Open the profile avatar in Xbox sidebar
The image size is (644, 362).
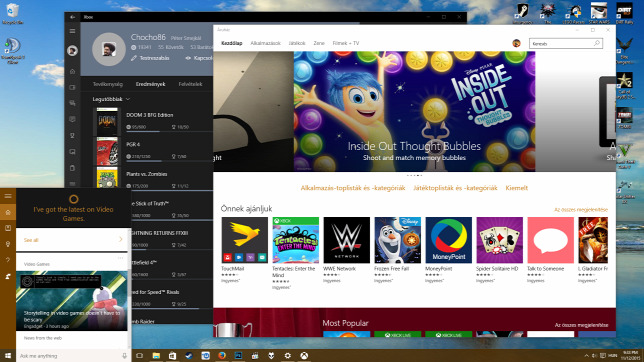[x=72, y=51]
